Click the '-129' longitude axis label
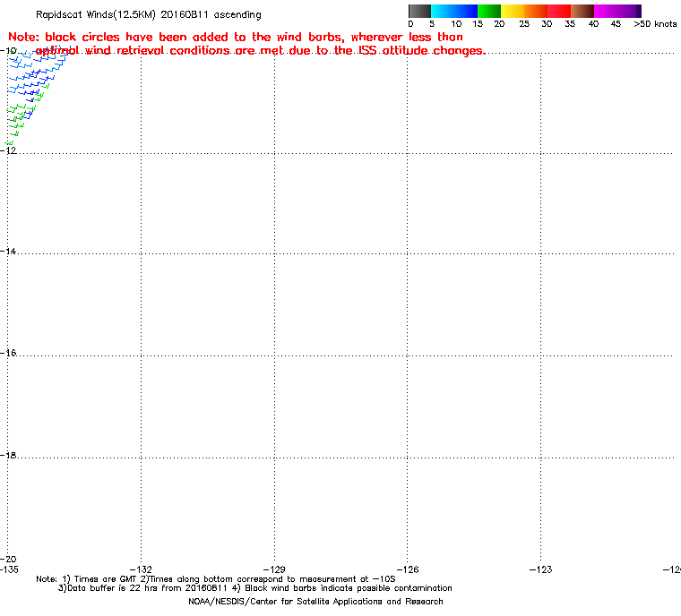 coord(274,569)
